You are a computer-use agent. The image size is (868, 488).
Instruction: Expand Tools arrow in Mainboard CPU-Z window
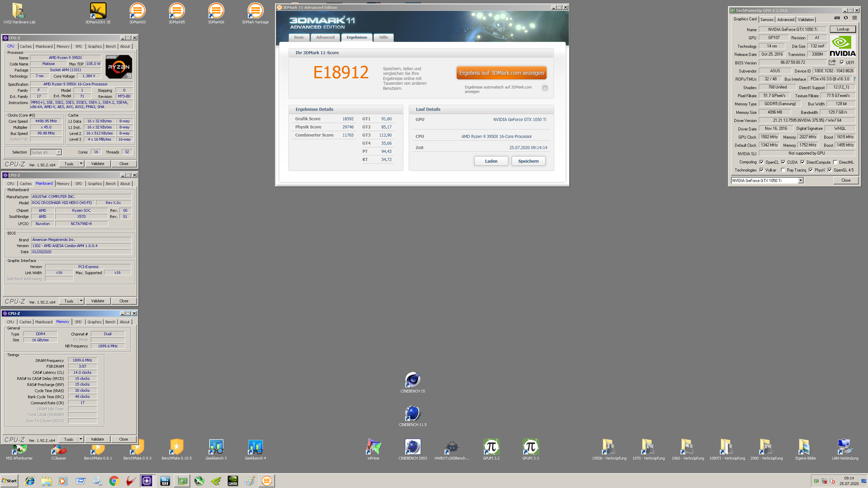pos(81,301)
